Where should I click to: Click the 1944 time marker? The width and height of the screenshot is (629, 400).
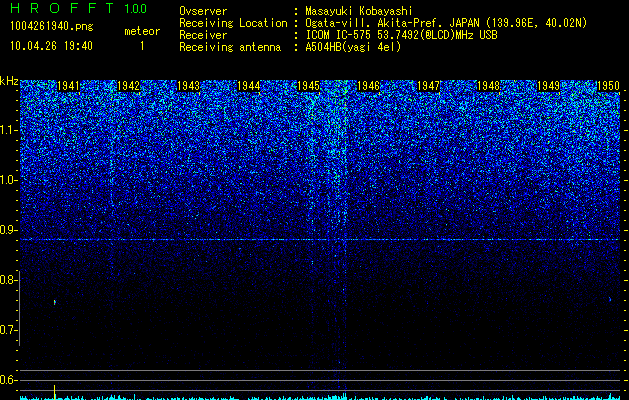[248, 86]
